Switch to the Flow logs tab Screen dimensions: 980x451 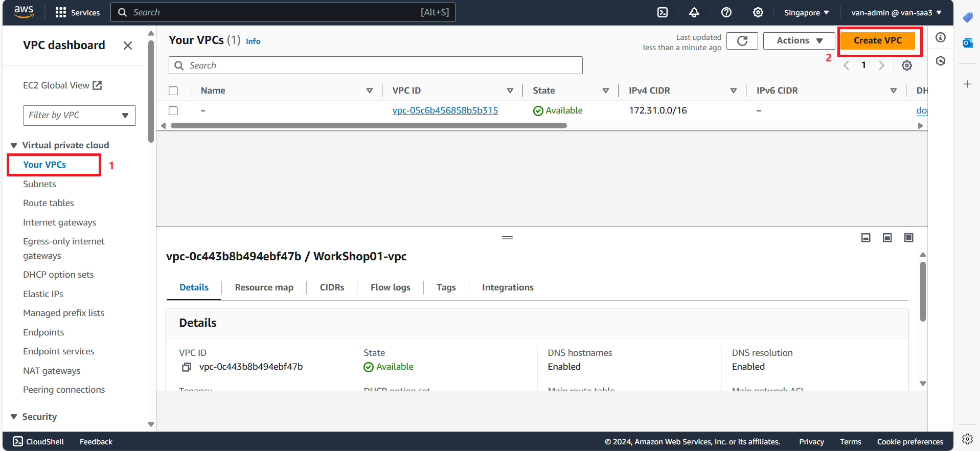coord(390,287)
